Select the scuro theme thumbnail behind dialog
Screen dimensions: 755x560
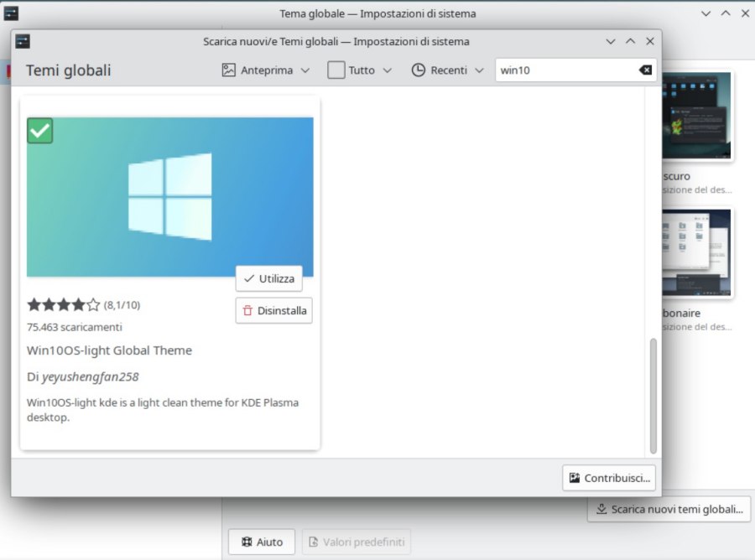point(696,116)
